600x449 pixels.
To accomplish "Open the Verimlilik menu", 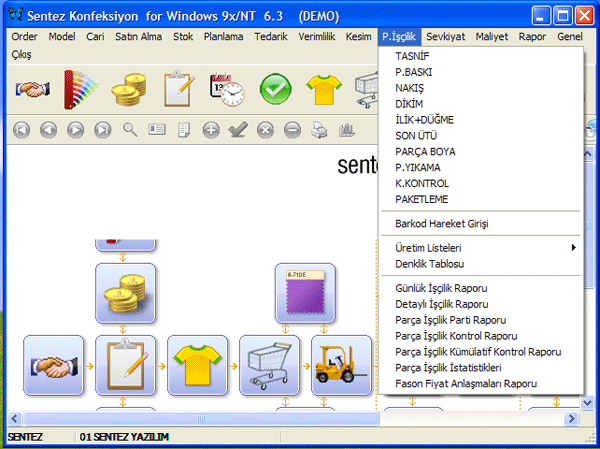I will pyautogui.click(x=317, y=37).
